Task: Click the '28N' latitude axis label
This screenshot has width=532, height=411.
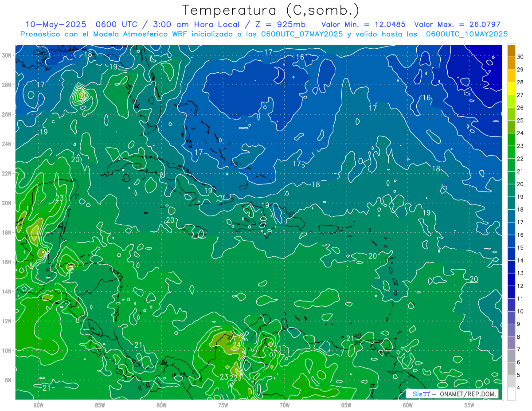Action: [8, 85]
